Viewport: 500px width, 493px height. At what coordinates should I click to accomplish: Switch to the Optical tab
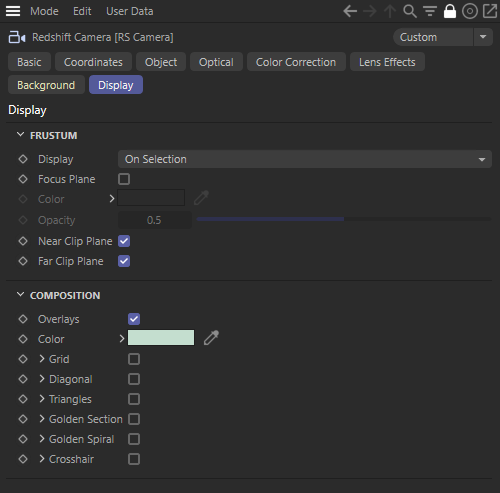tap(216, 62)
